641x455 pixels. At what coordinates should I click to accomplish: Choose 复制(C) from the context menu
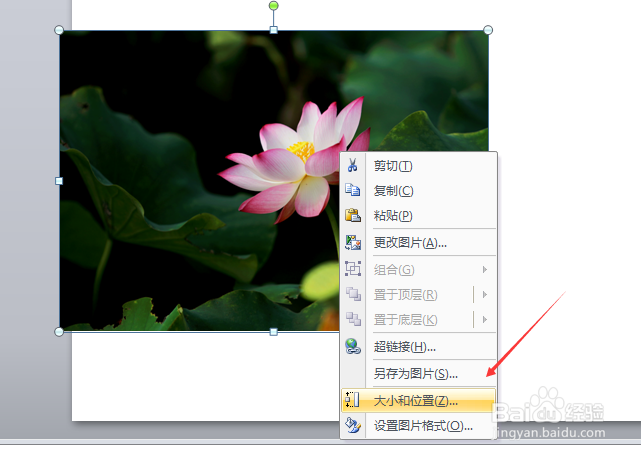[x=419, y=191]
